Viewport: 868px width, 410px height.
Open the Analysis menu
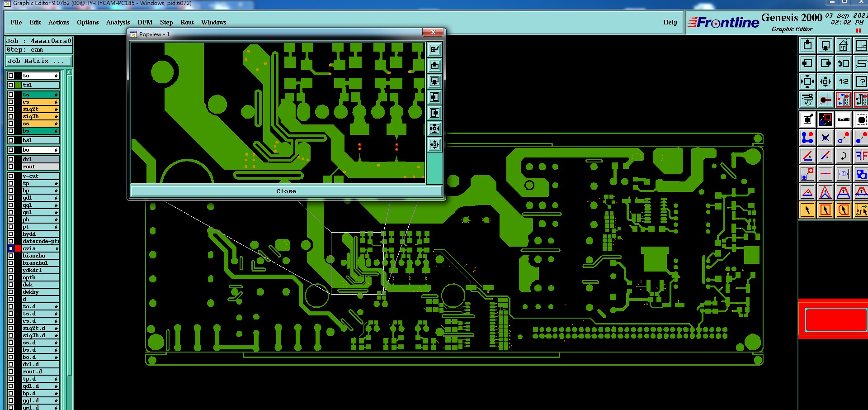tap(118, 22)
